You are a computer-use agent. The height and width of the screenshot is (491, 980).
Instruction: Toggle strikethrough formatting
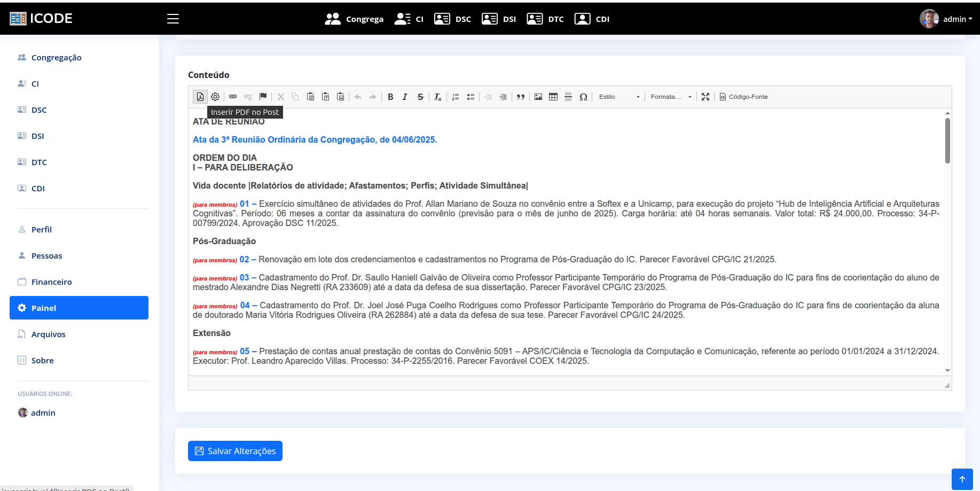420,97
